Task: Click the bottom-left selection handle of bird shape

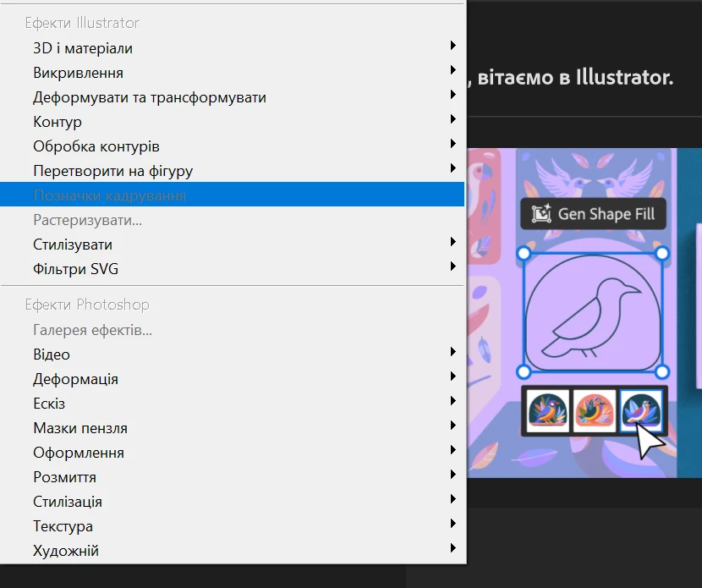Action: tap(524, 371)
